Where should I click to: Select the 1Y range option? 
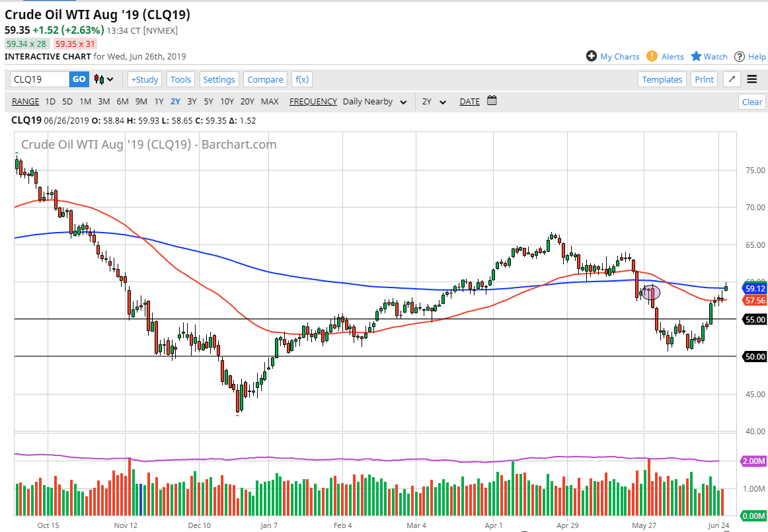coord(158,101)
